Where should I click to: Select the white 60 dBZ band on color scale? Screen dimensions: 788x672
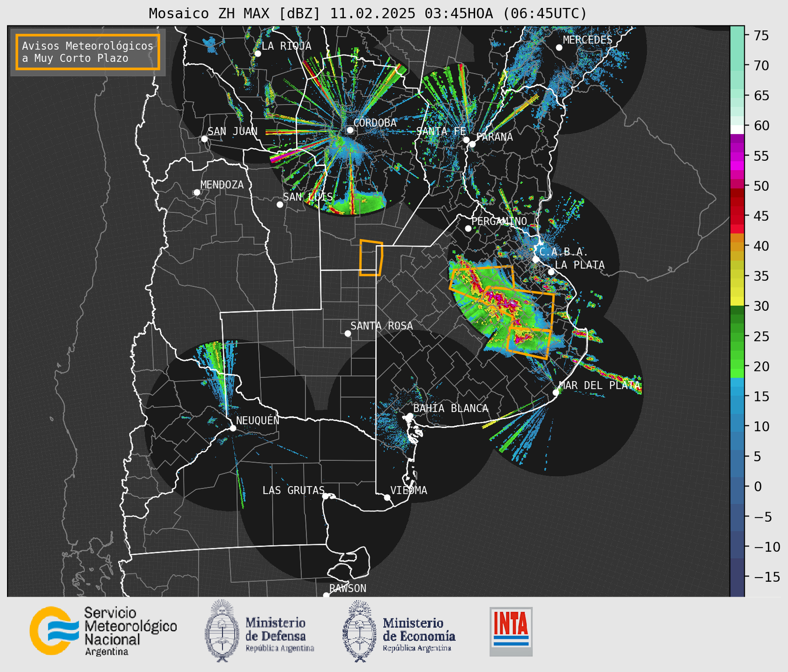(x=737, y=129)
